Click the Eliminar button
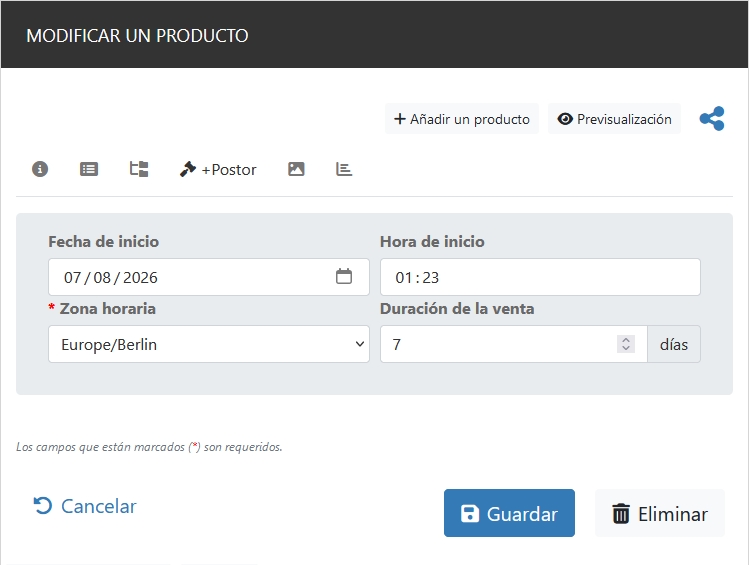749x565 pixels. point(659,514)
